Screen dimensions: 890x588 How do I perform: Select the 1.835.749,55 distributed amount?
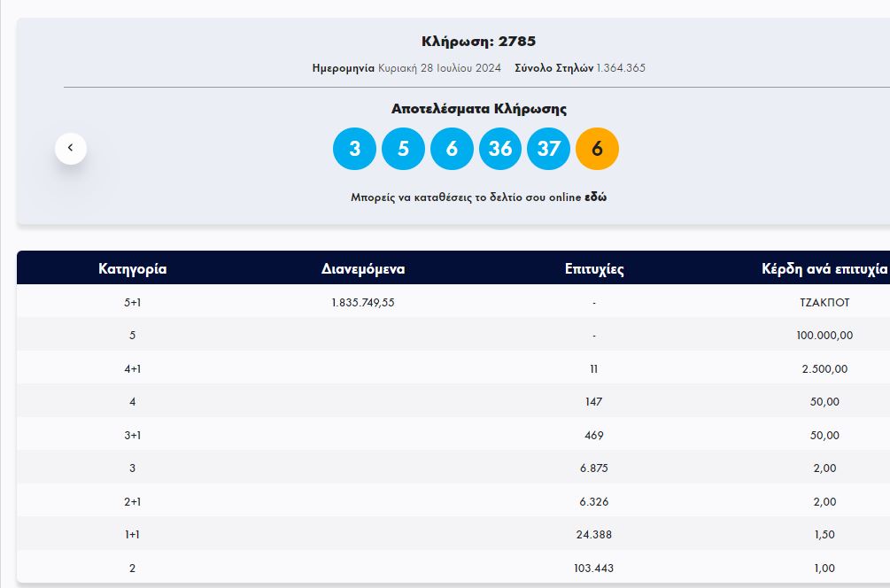[363, 302]
